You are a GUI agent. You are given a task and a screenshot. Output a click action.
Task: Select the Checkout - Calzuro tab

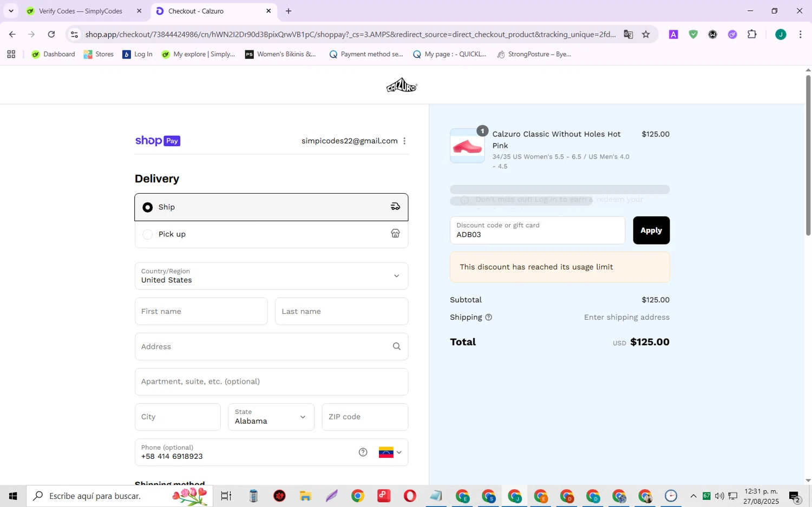pyautogui.click(x=213, y=11)
